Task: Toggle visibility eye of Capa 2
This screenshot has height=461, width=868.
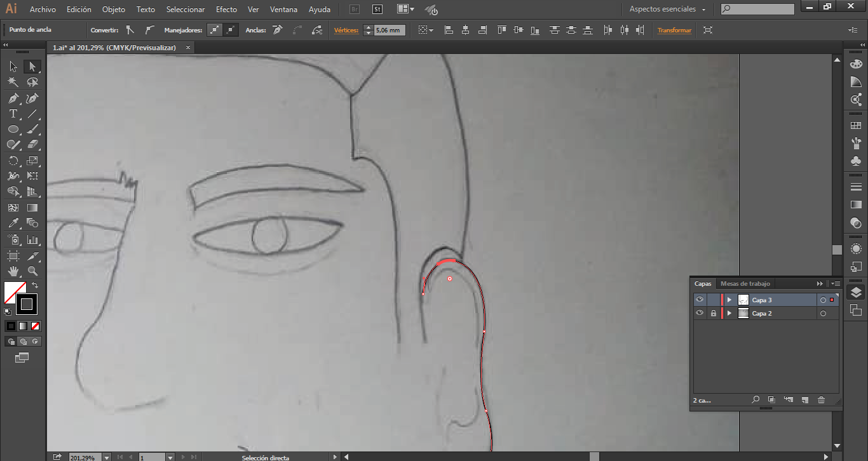Action: click(700, 313)
